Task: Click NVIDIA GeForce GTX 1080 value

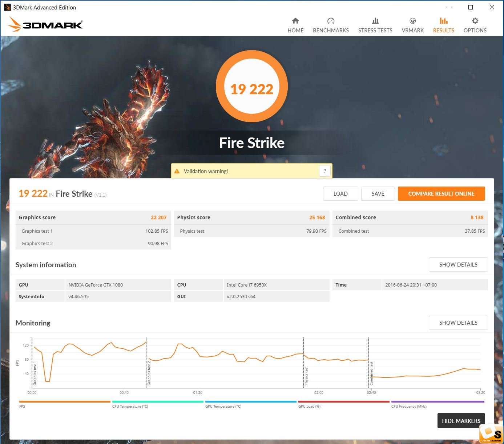Action: [x=96, y=285]
